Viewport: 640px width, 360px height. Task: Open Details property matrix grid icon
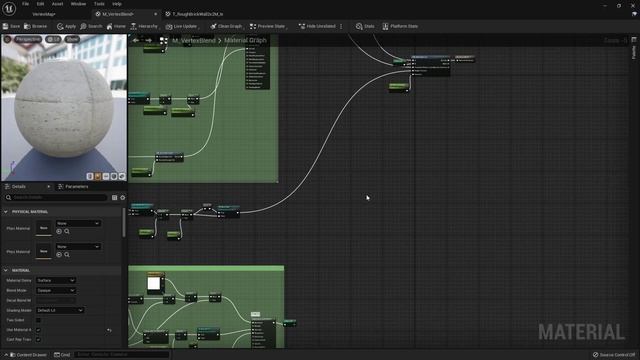pos(115,198)
